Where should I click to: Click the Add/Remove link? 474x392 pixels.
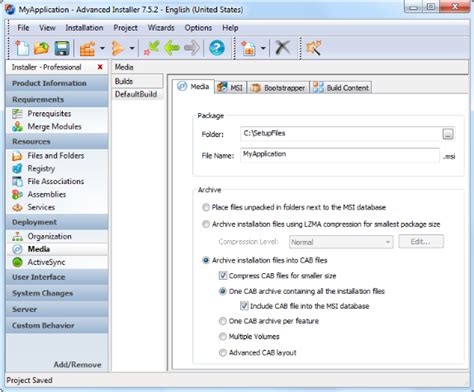click(x=77, y=365)
